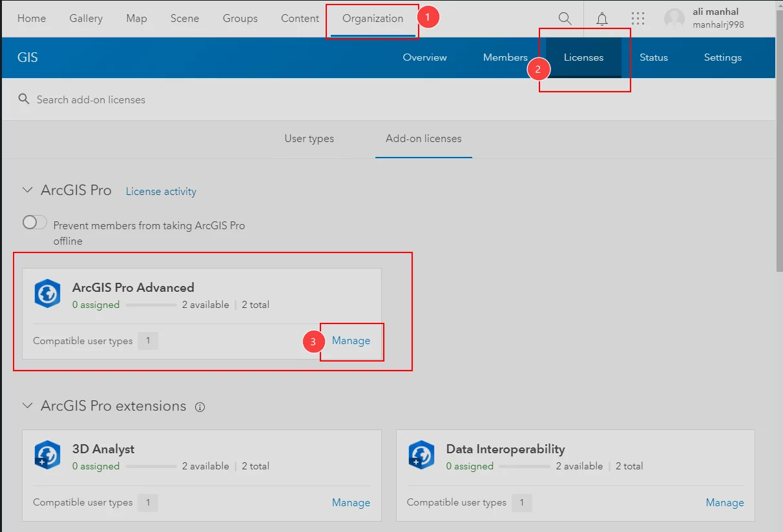This screenshot has height=532, width=783.
Task: Switch to the Overview tab
Action: tap(424, 57)
